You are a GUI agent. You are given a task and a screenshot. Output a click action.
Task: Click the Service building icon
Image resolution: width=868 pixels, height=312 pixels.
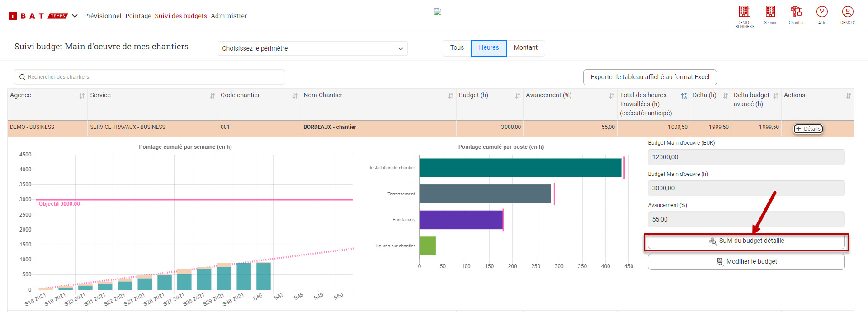click(x=770, y=12)
